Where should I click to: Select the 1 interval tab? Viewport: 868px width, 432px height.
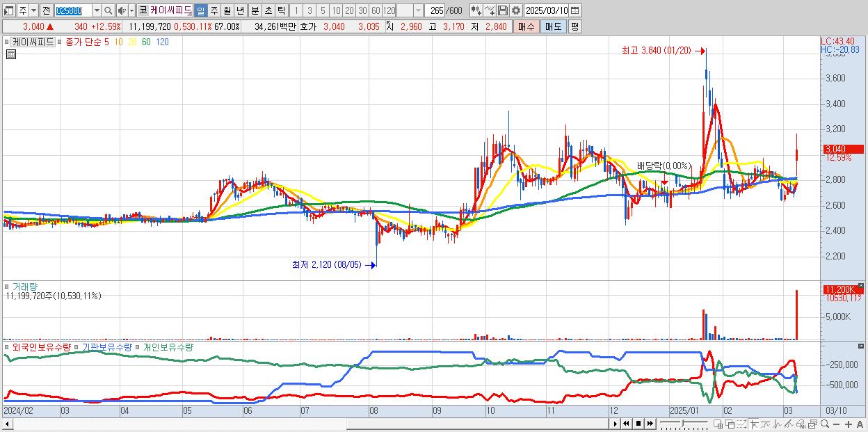[296, 10]
